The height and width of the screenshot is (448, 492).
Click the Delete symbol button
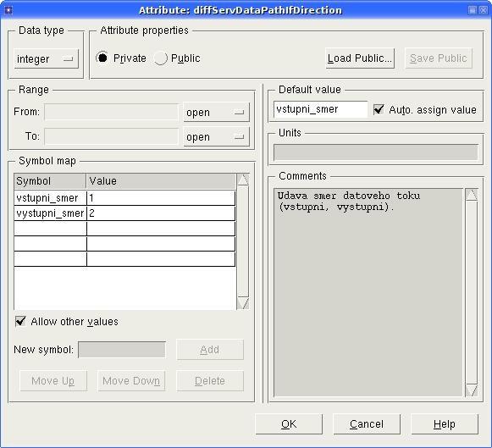point(210,380)
